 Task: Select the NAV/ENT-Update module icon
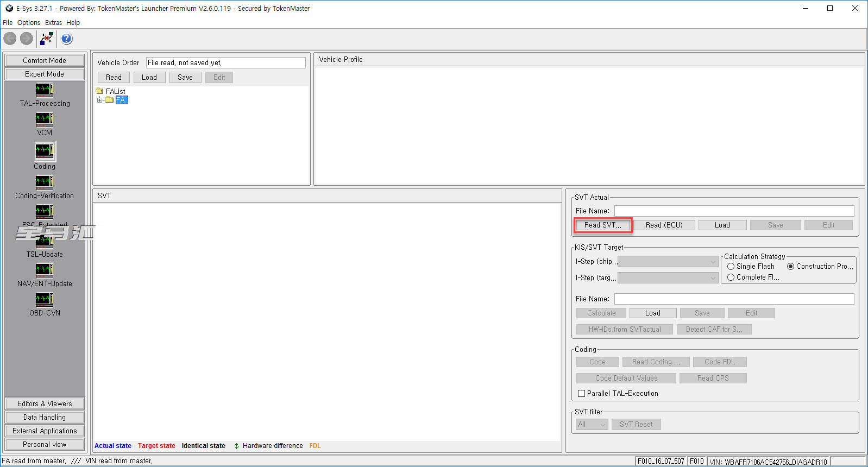45,270
